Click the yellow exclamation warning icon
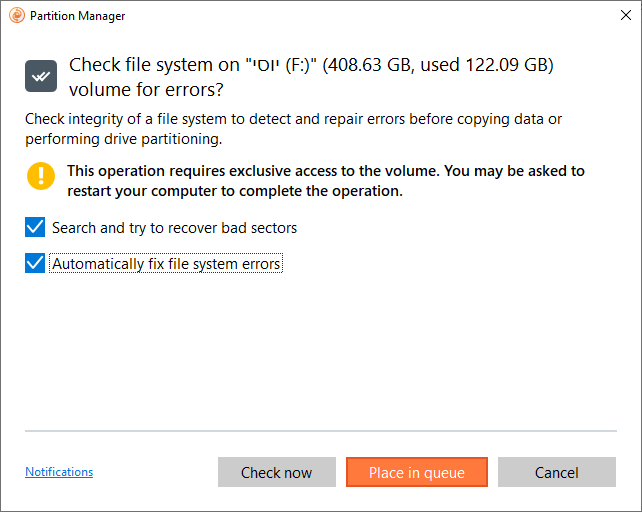This screenshot has width=642, height=512. coord(41,176)
